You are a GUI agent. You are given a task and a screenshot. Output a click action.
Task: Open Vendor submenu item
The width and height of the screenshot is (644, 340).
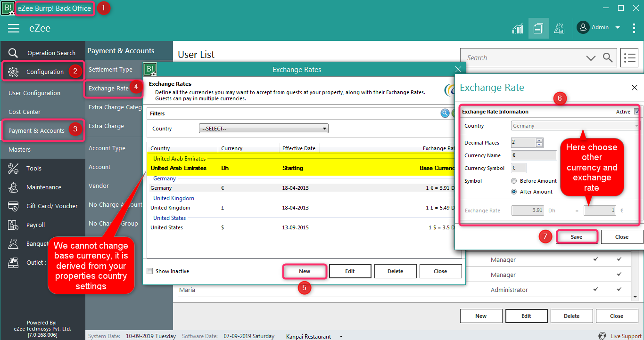[x=99, y=186]
